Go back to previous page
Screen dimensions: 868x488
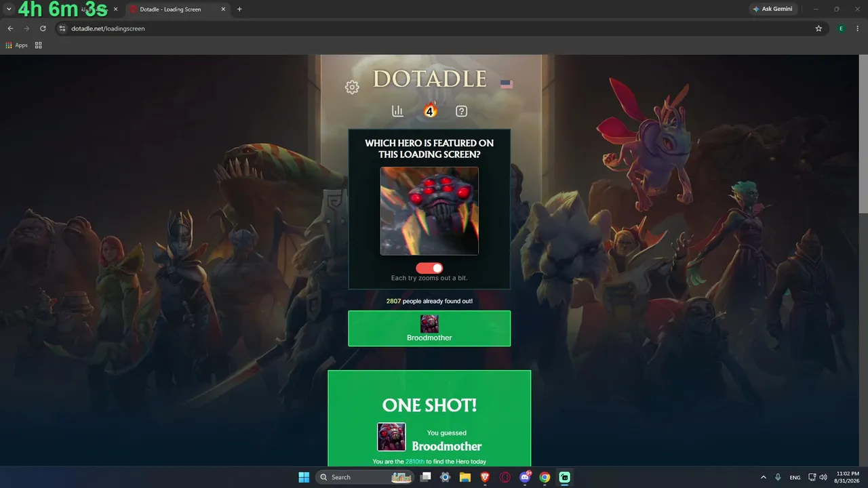tap(10, 28)
